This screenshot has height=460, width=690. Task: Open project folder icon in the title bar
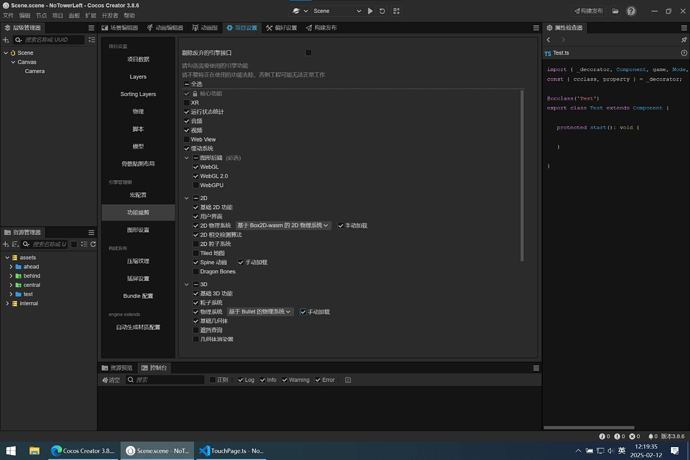615,11
